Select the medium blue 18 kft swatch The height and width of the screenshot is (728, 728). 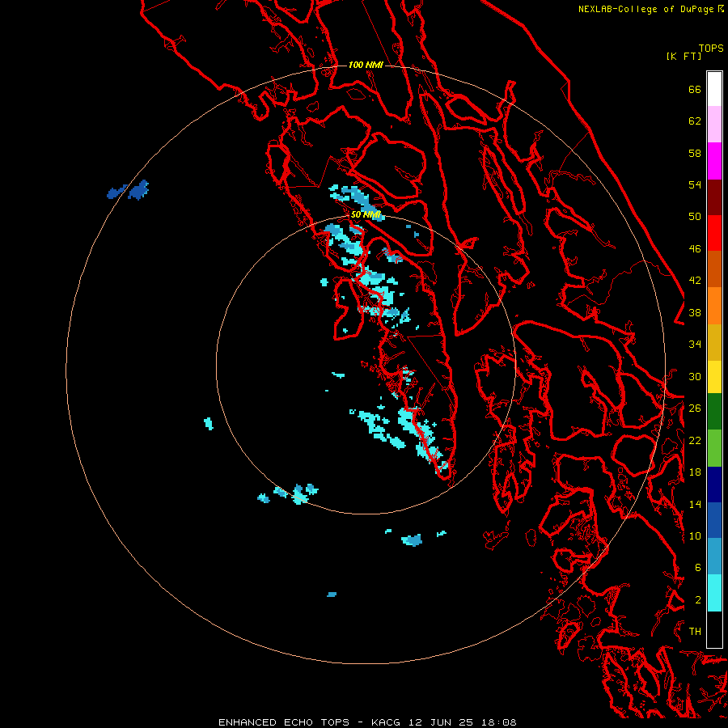pyautogui.click(x=714, y=520)
